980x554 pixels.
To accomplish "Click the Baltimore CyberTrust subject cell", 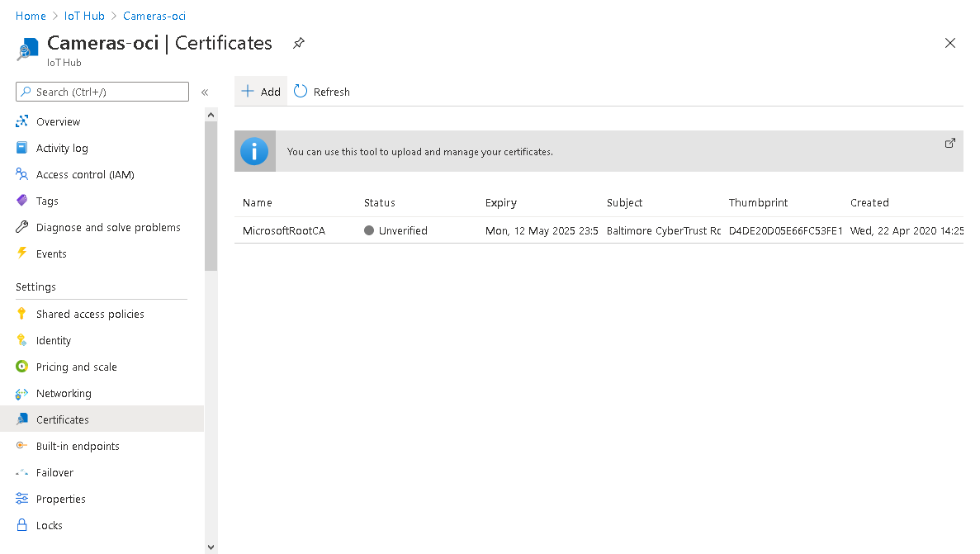I will [663, 230].
